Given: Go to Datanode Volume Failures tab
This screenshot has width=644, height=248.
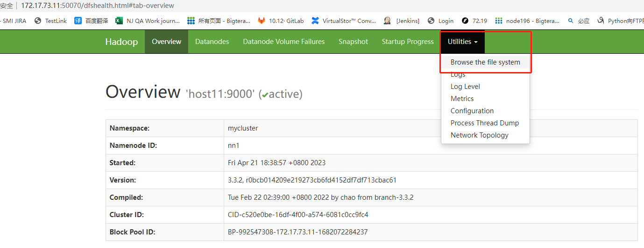Looking at the screenshot, I should coord(283,42).
